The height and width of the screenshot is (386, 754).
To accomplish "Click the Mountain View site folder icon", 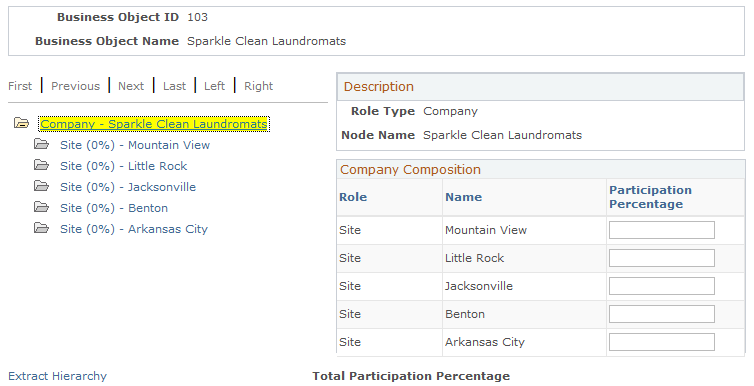I will click(x=41, y=144).
